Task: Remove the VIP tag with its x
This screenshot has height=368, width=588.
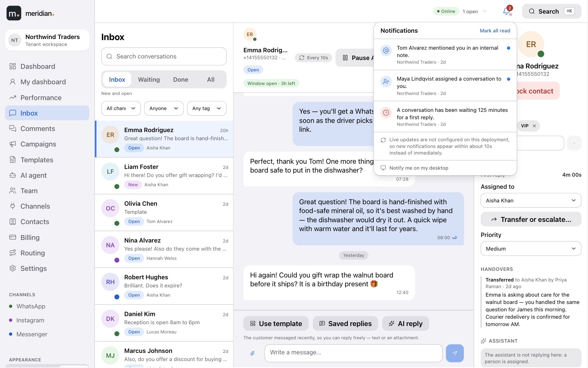Action: pos(534,126)
